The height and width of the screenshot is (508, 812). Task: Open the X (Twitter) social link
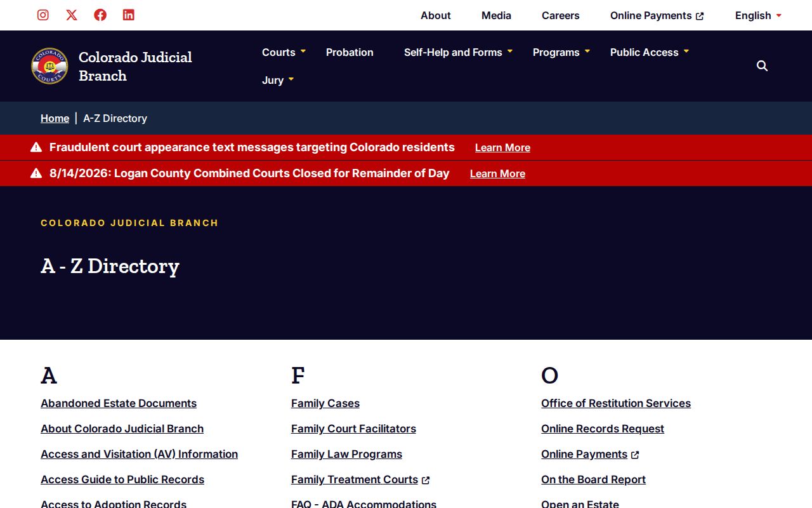[x=72, y=15]
